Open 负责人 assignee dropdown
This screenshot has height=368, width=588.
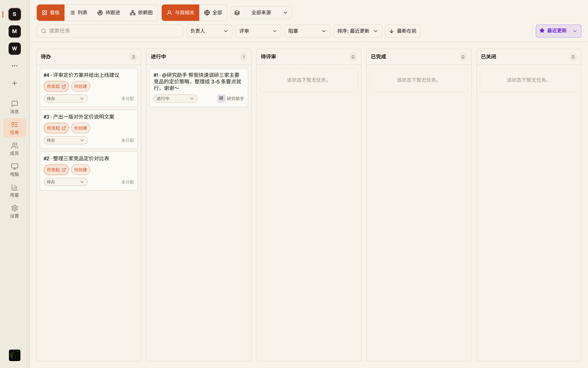click(209, 31)
